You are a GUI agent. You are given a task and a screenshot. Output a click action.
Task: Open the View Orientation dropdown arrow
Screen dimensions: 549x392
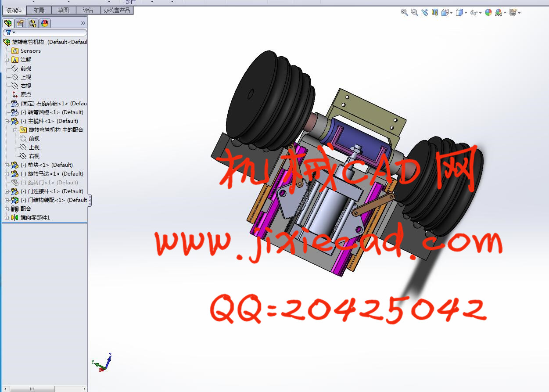[x=451, y=13]
